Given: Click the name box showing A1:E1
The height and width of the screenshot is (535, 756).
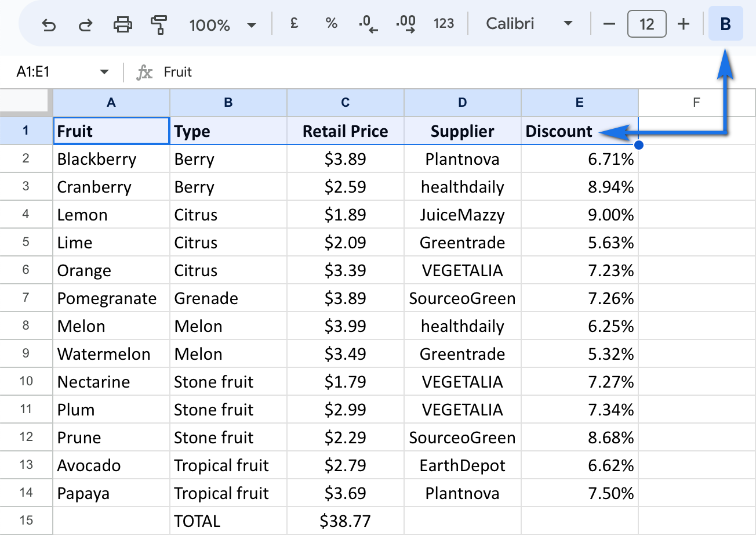Looking at the screenshot, I should click(63, 72).
